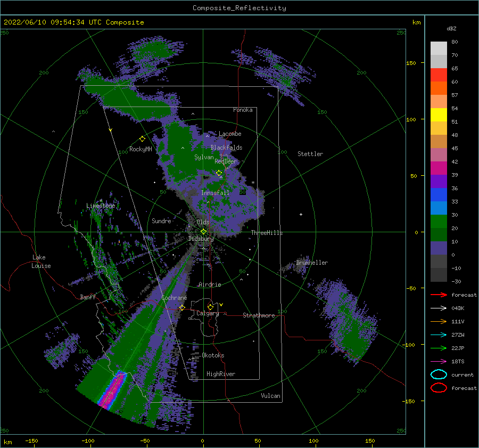The image size is (479, 448).
Task: Click the Stettler town label
Action: point(310,154)
